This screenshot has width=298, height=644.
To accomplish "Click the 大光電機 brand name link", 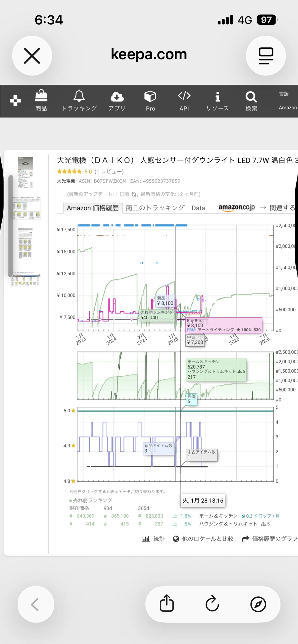I will click(x=66, y=181).
